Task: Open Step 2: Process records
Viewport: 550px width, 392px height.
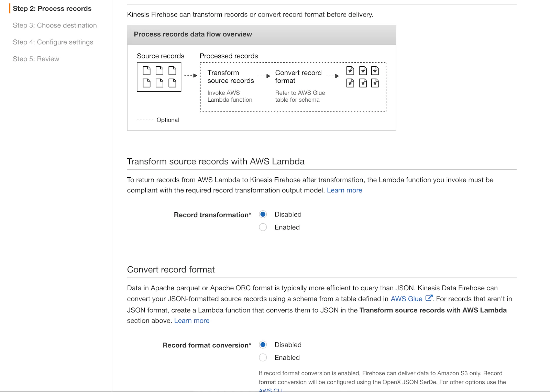Action: point(52,9)
